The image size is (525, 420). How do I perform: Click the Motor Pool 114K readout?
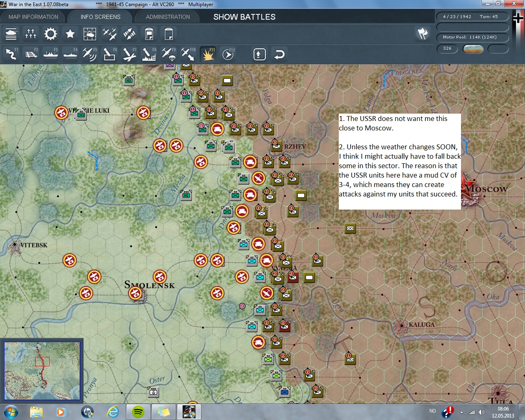[472, 37]
